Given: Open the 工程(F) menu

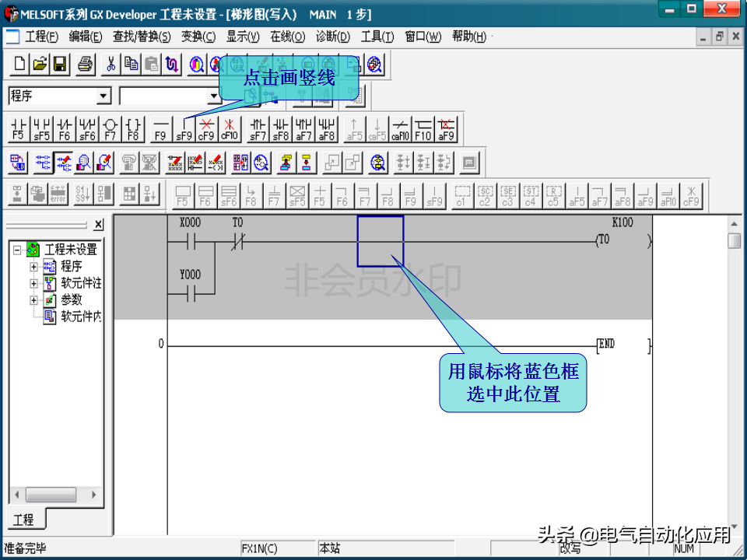Looking at the screenshot, I should coord(41,37).
